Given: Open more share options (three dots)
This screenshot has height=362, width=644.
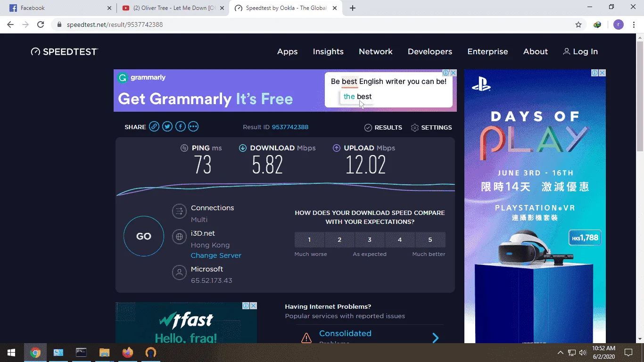Looking at the screenshot, I should tap(193, 126).
